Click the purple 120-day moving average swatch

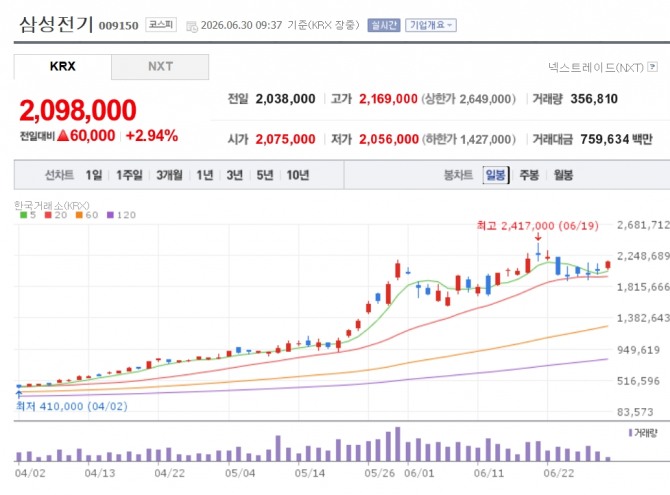[110, 215]
